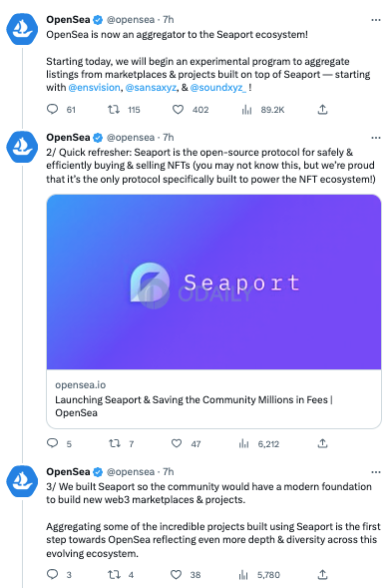This screenshot has width=392, height=588.
Task: Open Launching Seaport article title link
Action: click(x=194, y=406)
